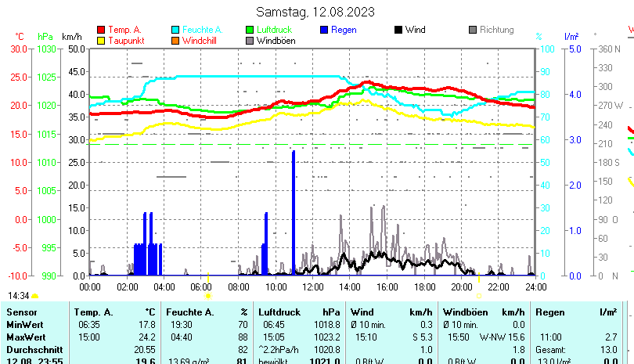Click the black Wind legend swatch
The width and height of the screenshot is (634, 364).
399,30
